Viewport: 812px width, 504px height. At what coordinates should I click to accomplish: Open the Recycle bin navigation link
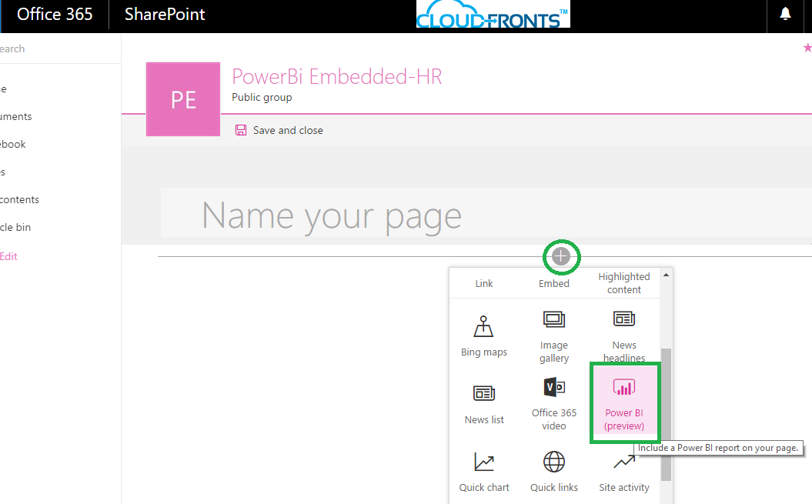click(15, 227)
